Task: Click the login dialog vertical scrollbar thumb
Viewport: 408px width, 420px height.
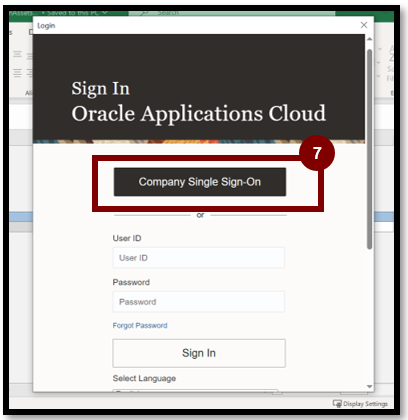Action: coord(369,149)
